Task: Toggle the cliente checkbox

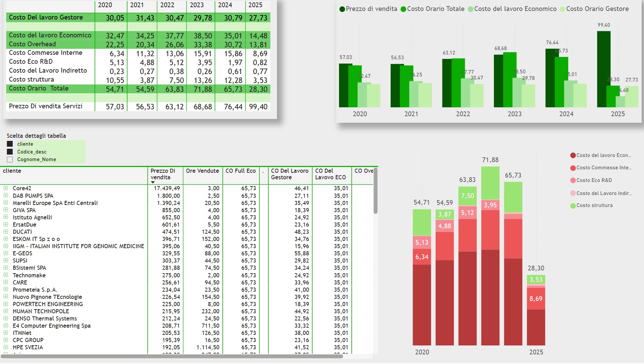Action: coord(10,144)
